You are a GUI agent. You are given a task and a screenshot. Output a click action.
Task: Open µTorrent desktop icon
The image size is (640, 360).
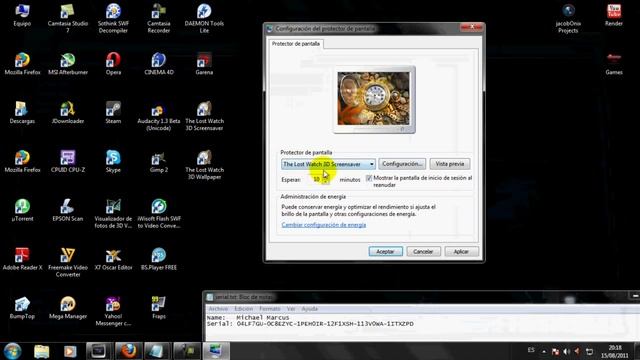tap(22, 210)
